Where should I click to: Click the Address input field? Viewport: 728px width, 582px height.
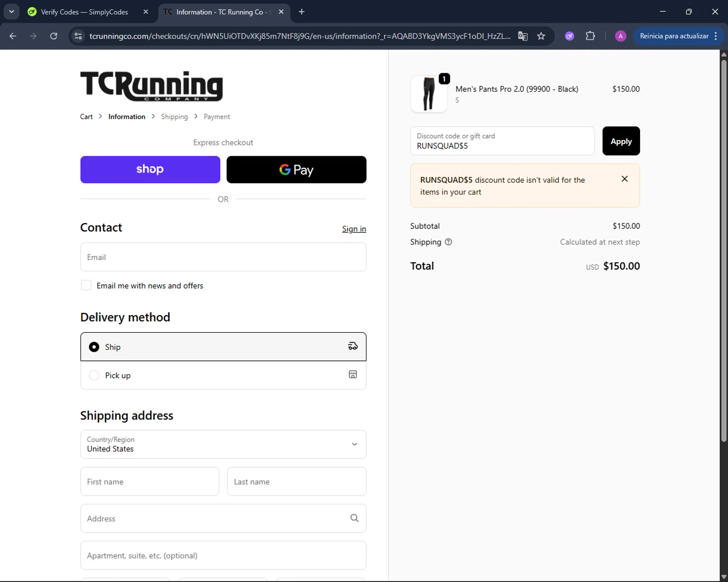point(223,518)
